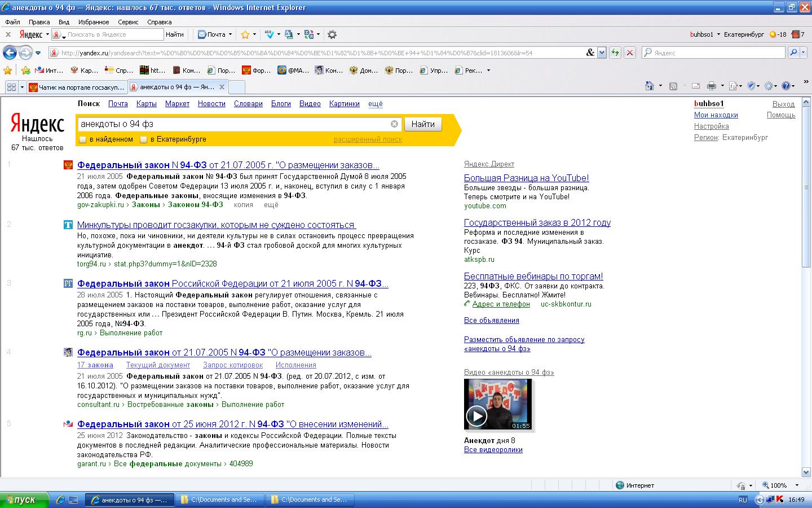Expand the buhbso1 account dropdown

(x=718, y=34)
